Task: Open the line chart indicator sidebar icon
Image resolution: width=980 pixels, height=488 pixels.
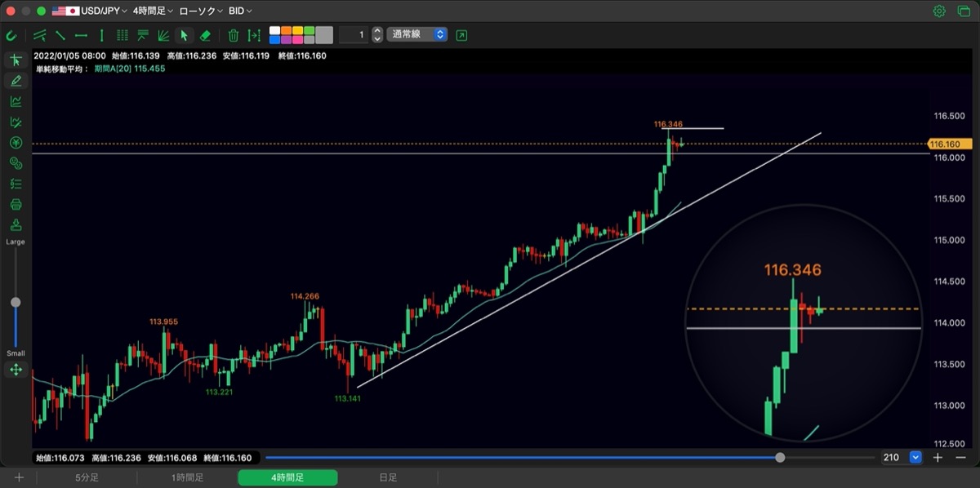Action: click(16, 101)
